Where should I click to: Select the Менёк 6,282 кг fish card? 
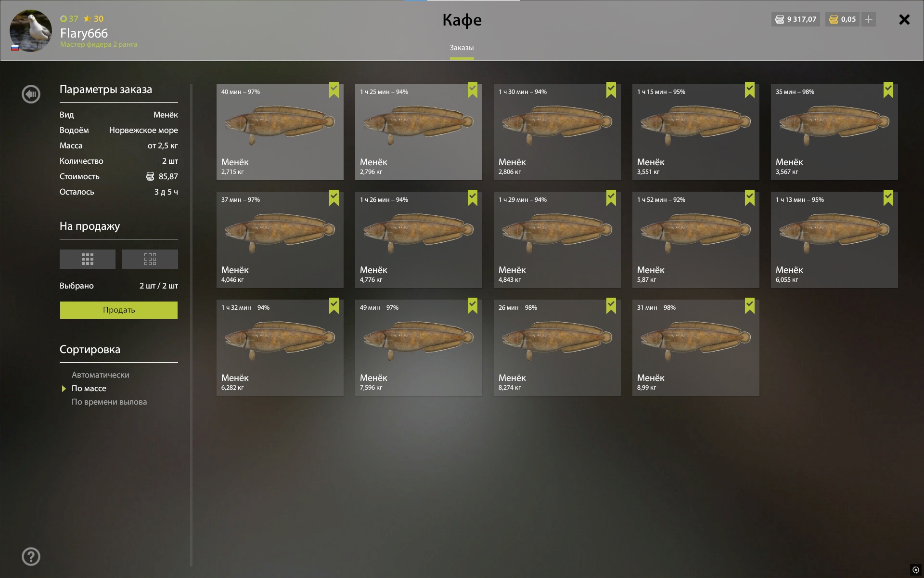(280, 348)
